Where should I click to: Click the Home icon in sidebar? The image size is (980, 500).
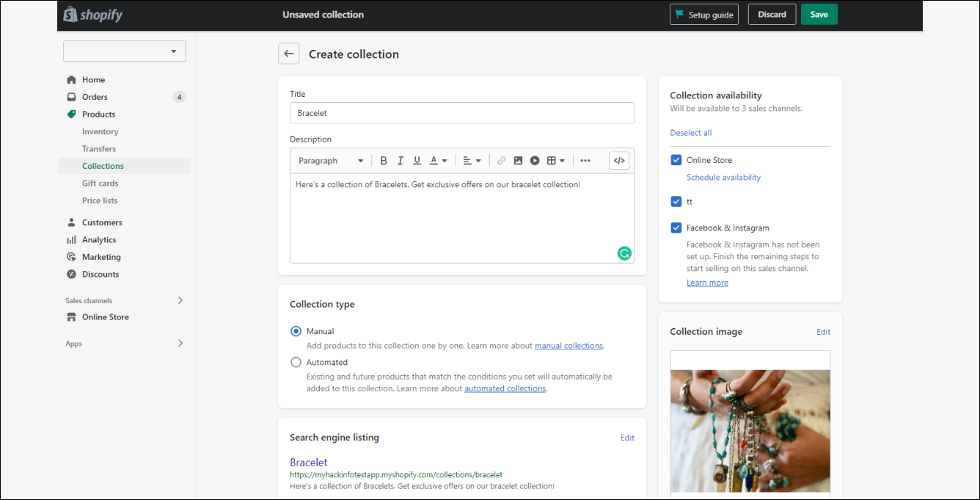point(71,79)
